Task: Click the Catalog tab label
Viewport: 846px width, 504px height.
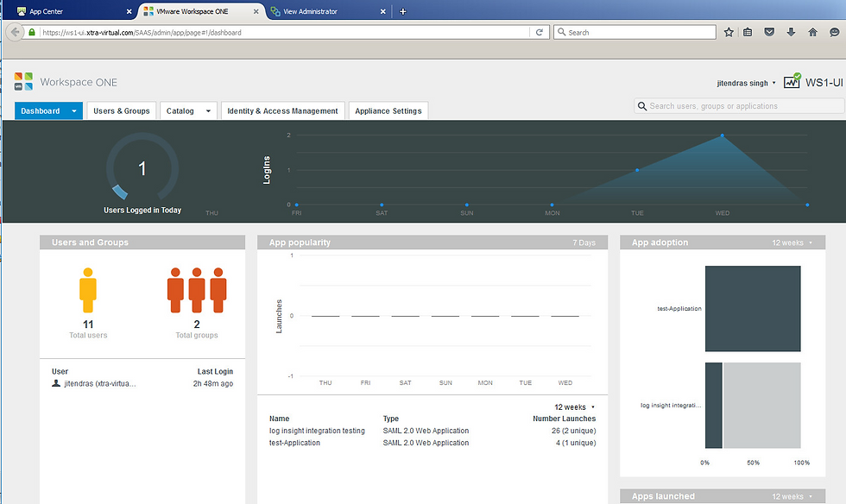Action: pyautogui.click(x=180, y=110)
